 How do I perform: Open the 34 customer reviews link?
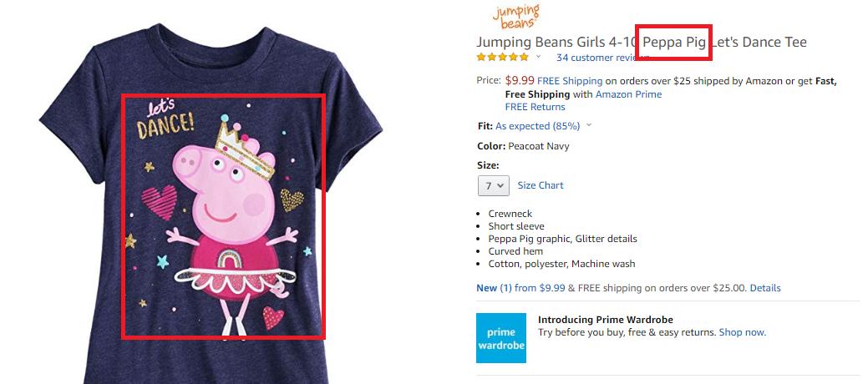pyautogui.click(x=595, y=58)
